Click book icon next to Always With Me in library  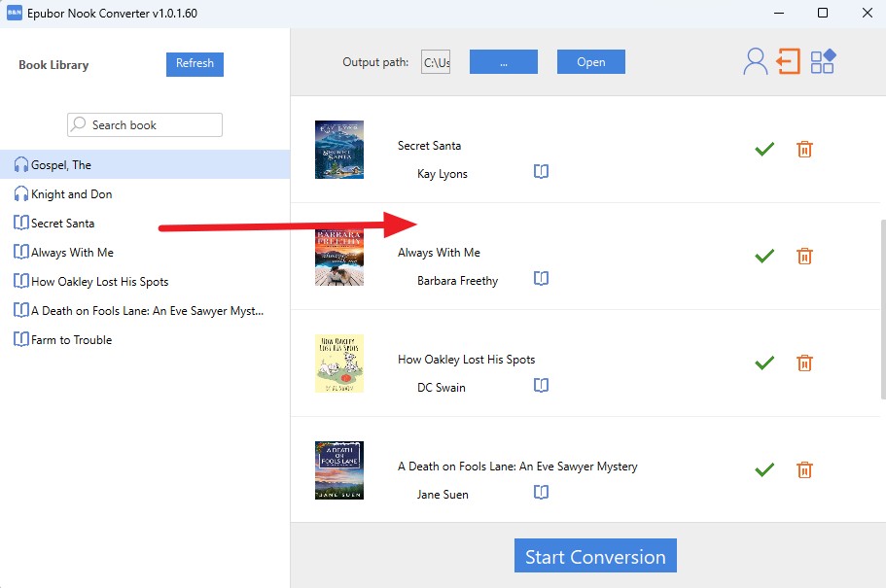(20, 252)
